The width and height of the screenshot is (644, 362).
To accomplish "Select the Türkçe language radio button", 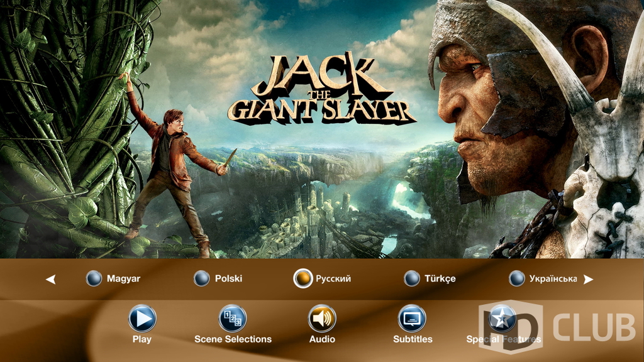I will 411,278.
